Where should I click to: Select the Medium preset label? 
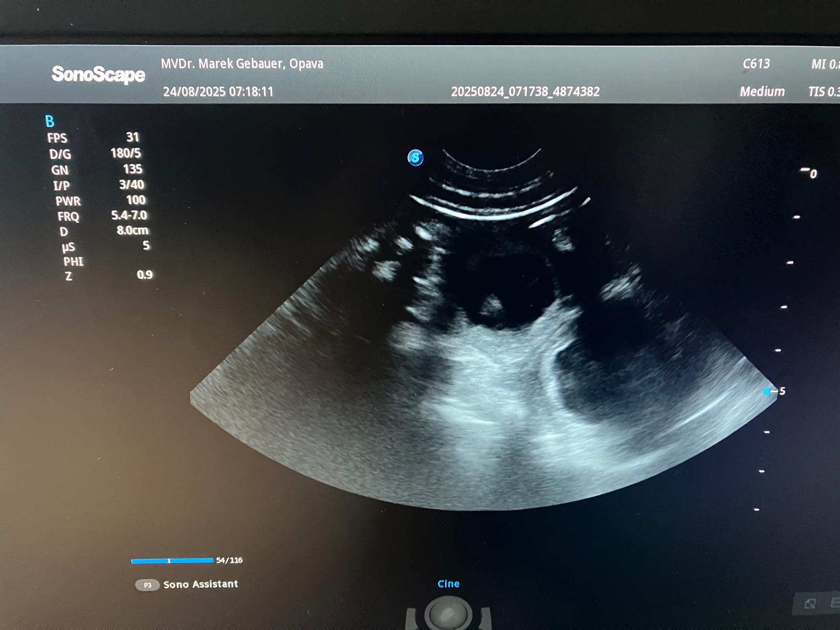point(762,91)
